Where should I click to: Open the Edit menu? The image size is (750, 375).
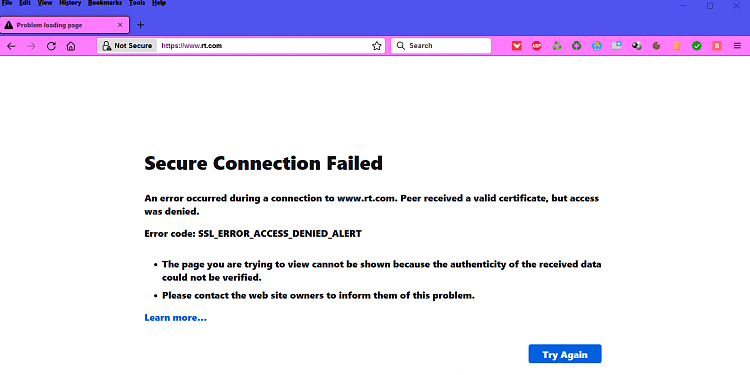click(x=25, y=3)
